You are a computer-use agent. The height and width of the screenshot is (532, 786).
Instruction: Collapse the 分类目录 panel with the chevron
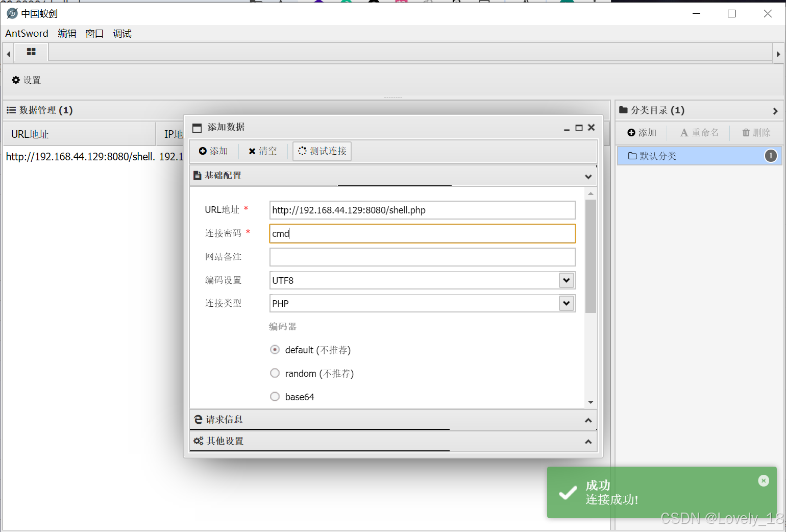[x=775, y=111]
